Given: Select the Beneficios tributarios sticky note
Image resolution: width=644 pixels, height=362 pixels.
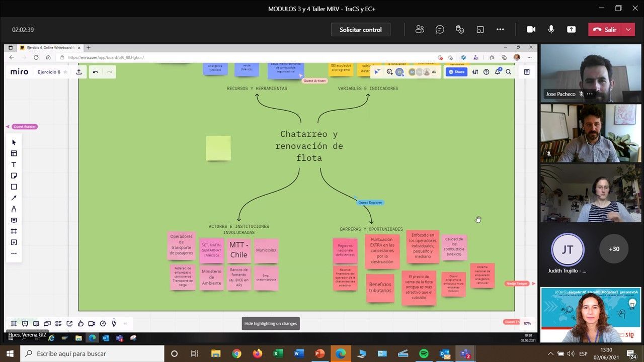Looking at the screenshot, I should 380,288.
